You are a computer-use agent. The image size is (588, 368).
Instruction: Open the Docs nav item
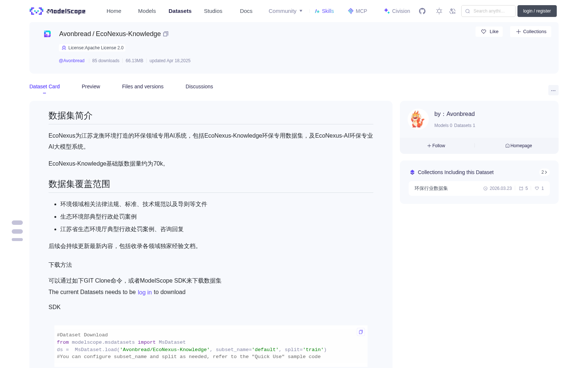tap(246, 11)
